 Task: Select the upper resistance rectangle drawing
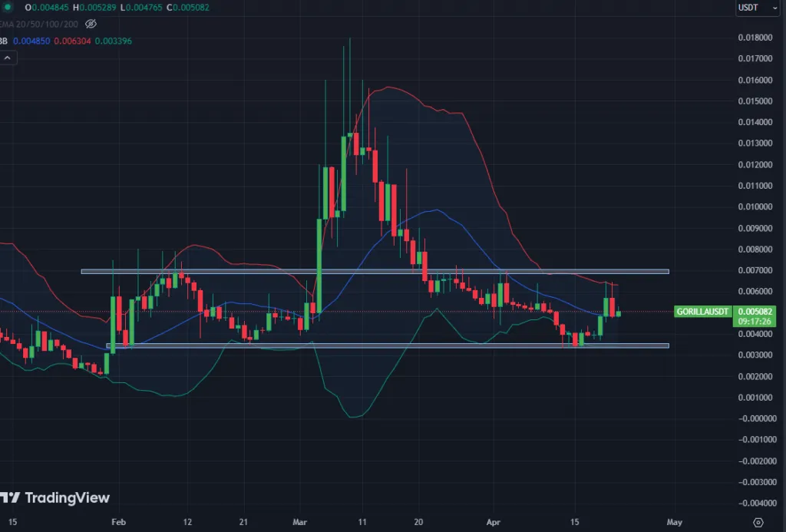375,272
